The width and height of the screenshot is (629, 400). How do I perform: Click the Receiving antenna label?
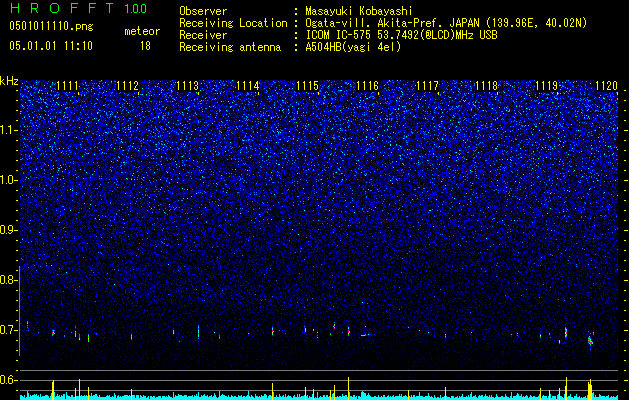coord(230,47)
